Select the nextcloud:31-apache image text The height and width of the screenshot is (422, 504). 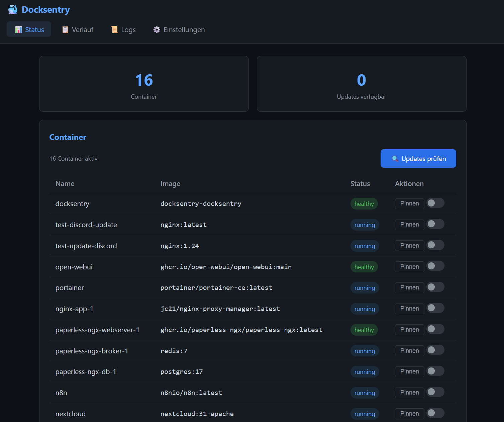(x=197, y=414)
